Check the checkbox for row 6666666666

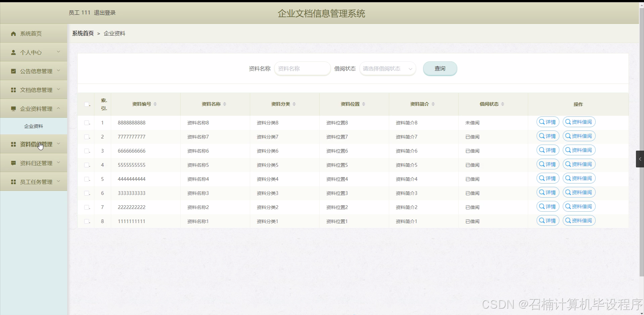coord(87,151)
